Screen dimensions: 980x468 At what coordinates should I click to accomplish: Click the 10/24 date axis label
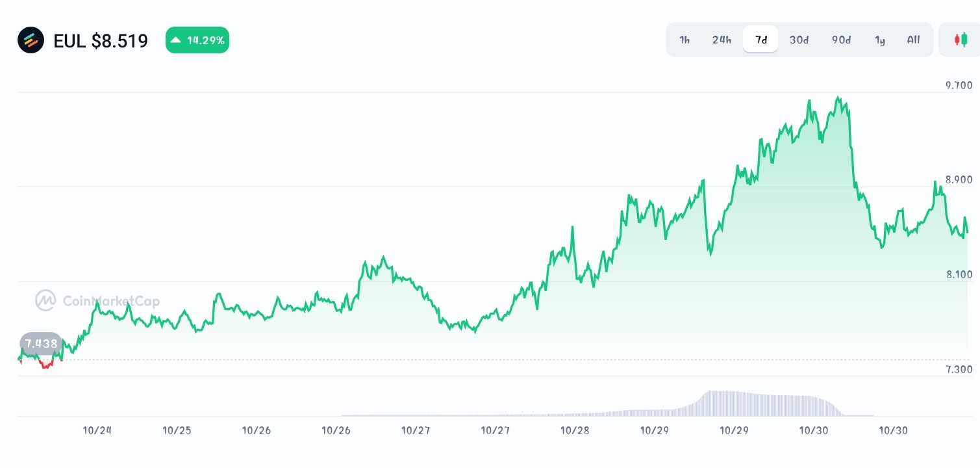tap(97, 430)
